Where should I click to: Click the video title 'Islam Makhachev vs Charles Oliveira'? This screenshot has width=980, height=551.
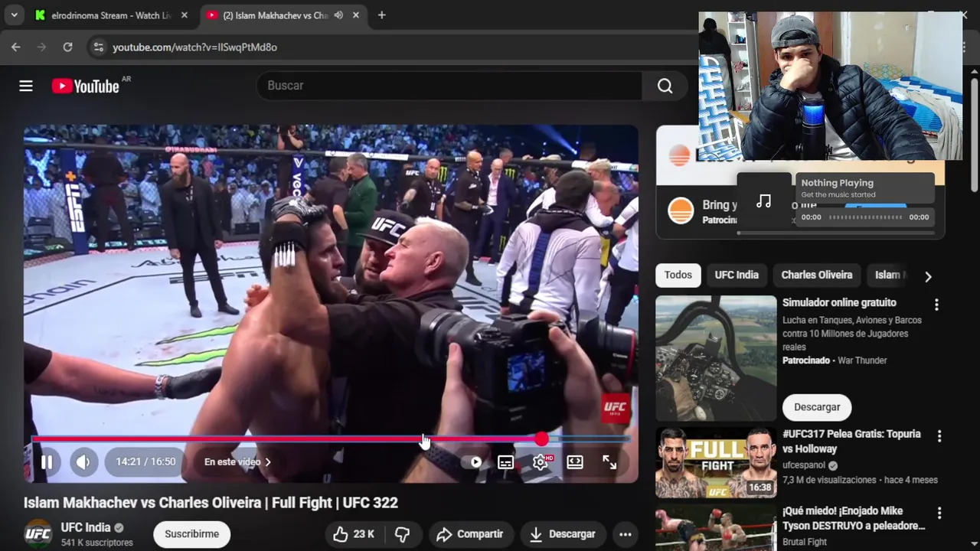[x=211, y=503]
